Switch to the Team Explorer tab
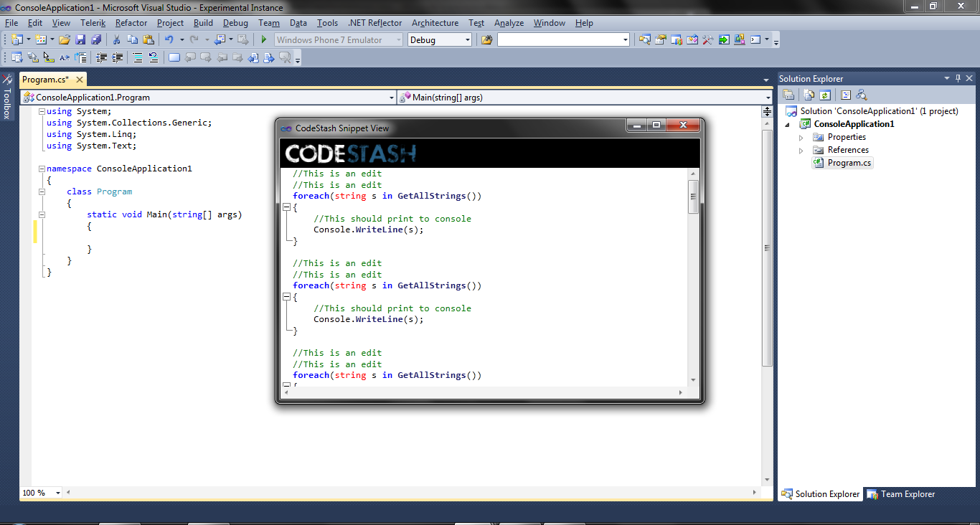Screen dimensions: 980x525 [x=901, y=494]
